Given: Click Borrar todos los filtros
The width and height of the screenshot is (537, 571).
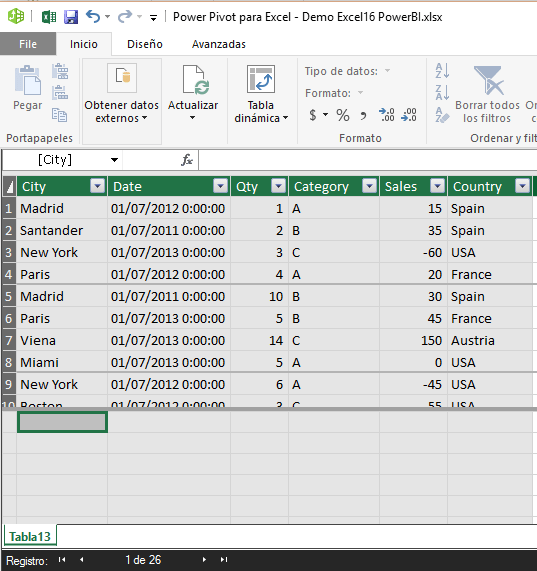Looking at the screenshot, I should [x=487, y=94].
